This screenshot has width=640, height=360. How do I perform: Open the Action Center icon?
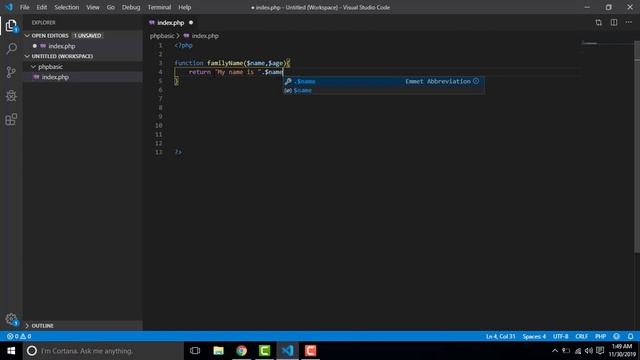coord(600,351)
